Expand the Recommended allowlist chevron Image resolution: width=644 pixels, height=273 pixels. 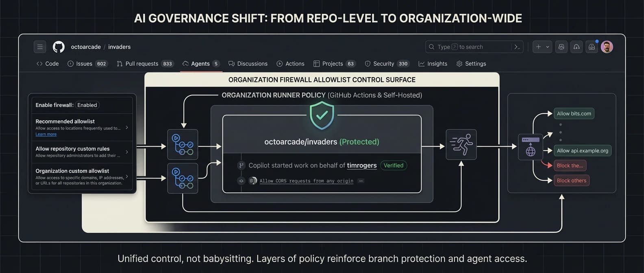(127, 128)
